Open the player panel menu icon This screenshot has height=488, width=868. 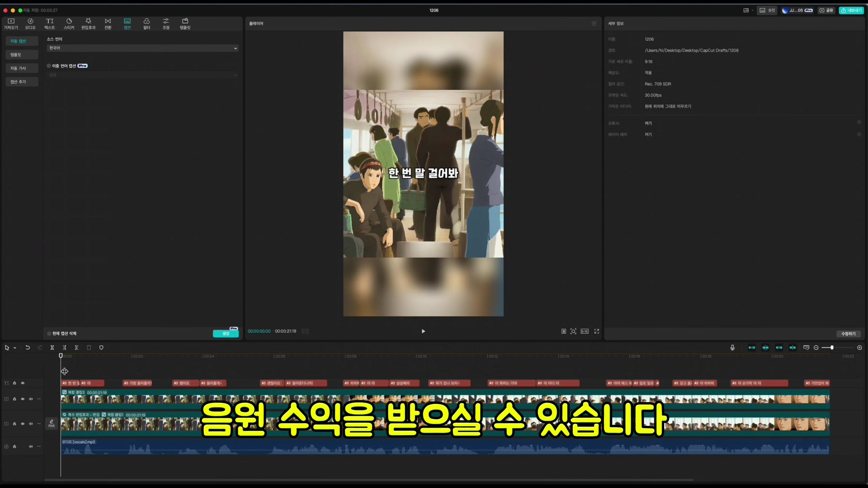point(594,23)
